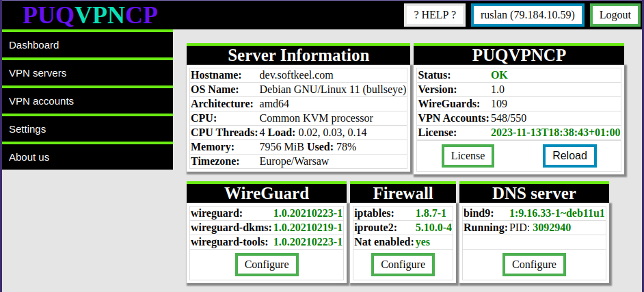Image resolution: width=644 pixels, height=292 pixels.
Task: Configure the DNS server
Action: pos(534,265)
